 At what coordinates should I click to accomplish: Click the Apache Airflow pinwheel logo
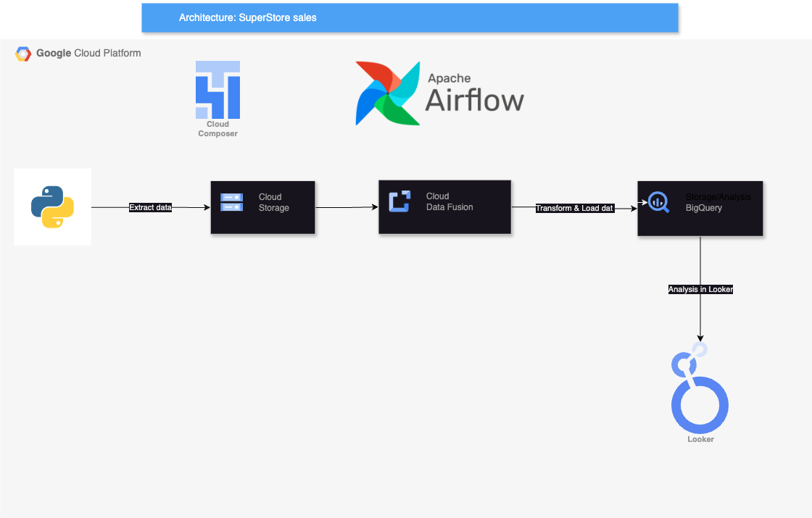click(389, 93)
